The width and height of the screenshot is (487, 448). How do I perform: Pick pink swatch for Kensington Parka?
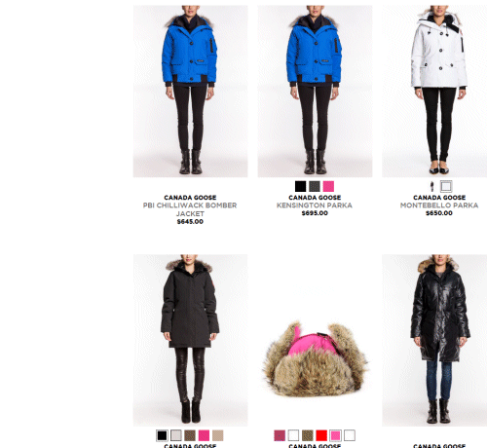(328, 186)
